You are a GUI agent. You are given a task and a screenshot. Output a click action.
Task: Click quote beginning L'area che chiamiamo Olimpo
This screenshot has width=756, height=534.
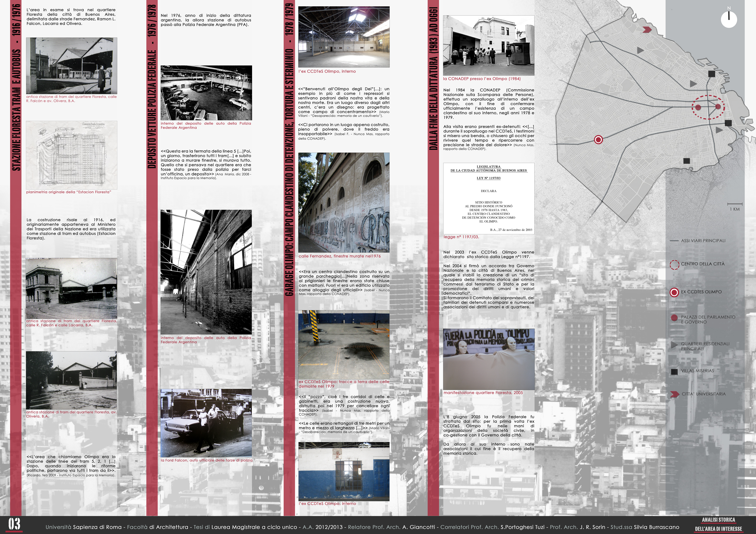point(71,466)
